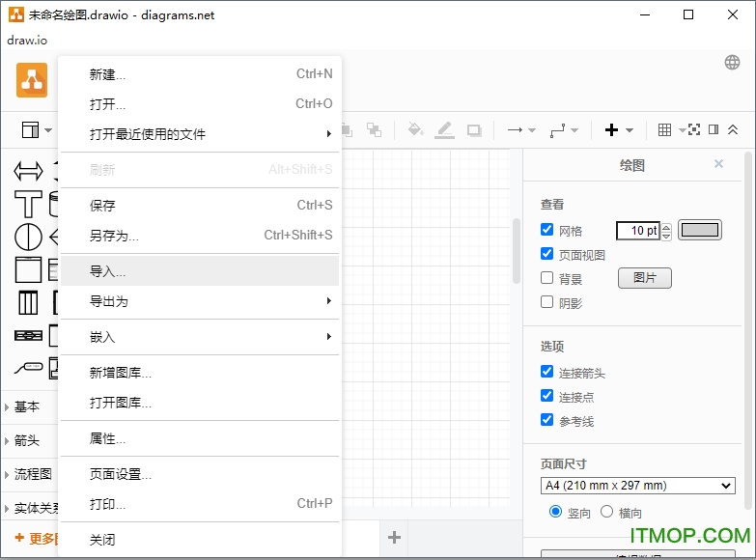Viewport: 756px width, 560px height.
Task: Select the 横向 landscape radio button
Action: coord(606,512)
